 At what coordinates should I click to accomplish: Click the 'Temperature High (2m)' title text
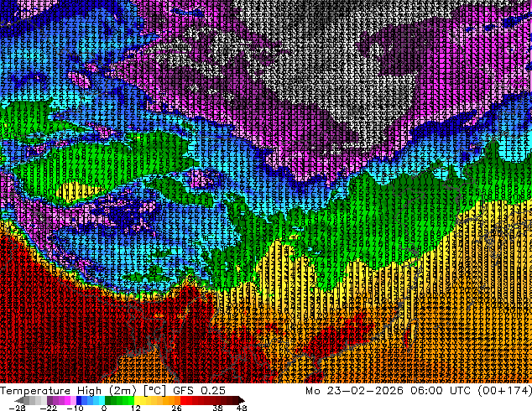pyautogui.click(x=68, y=391)
